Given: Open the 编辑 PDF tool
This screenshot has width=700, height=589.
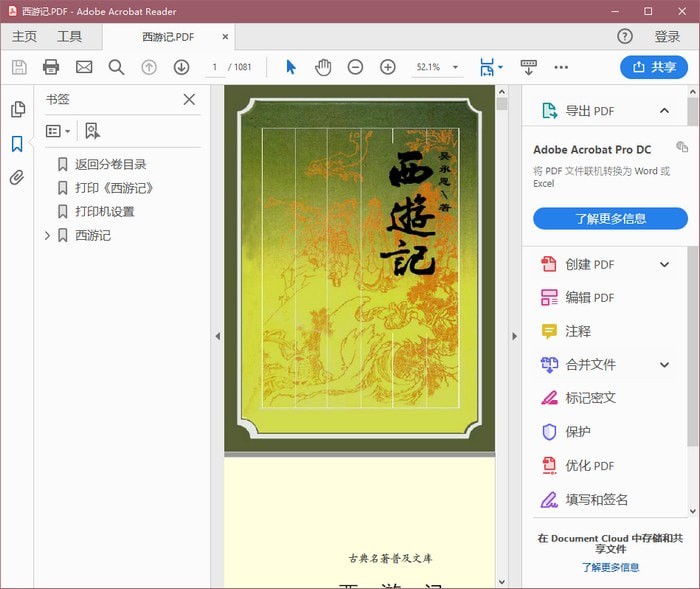Looking at the screenshot, I should (x=578, y=297).
